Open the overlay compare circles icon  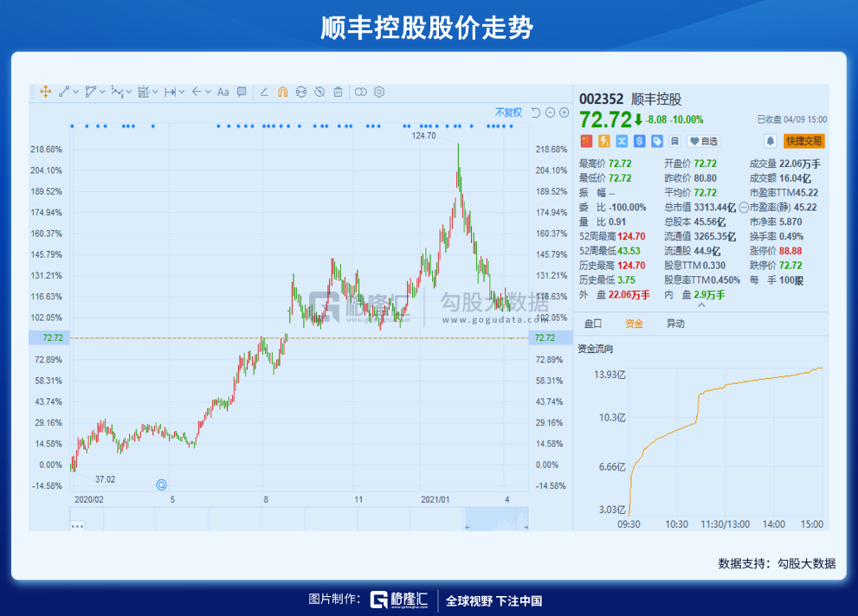click(x=360, y=92)
